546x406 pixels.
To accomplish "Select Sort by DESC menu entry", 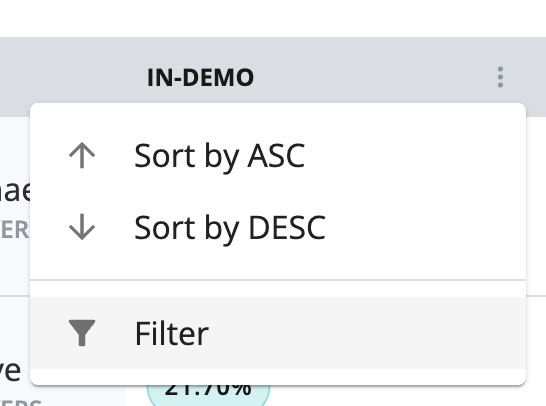I will pyautogui.click(x=278, y=227).
